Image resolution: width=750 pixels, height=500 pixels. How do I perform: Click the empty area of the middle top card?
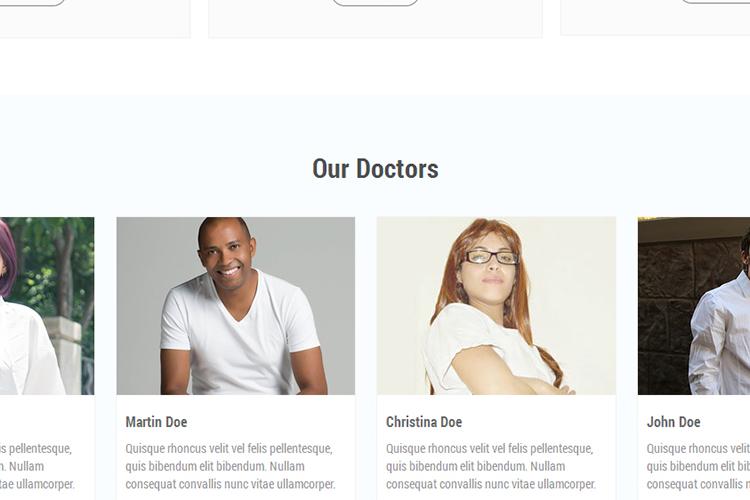click(375, 22)
